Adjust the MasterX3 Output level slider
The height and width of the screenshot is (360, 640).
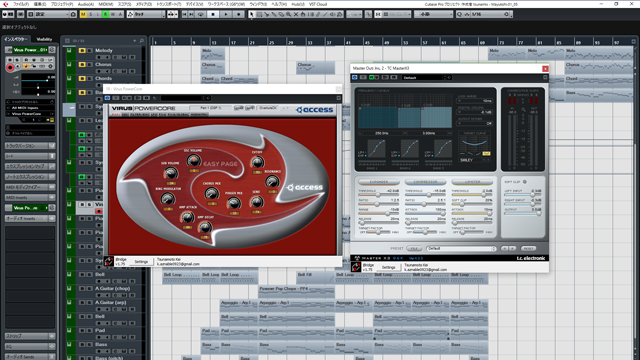pyautogui.click(x=523, y=213)
